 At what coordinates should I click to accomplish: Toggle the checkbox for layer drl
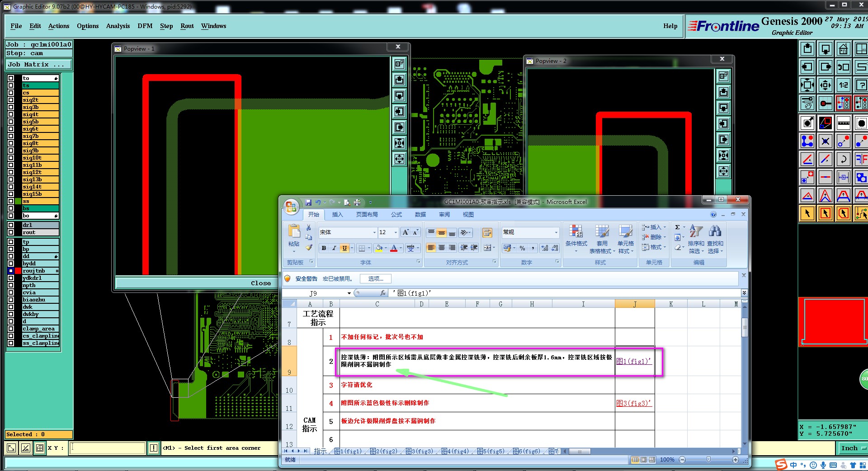pyautogui.click(x=11, y=225)
